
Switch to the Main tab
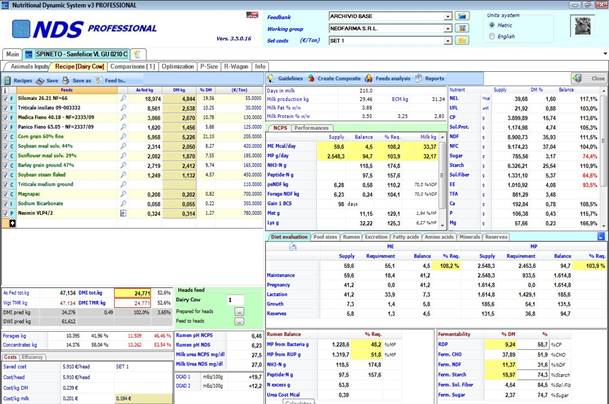(x=12, y=54)
